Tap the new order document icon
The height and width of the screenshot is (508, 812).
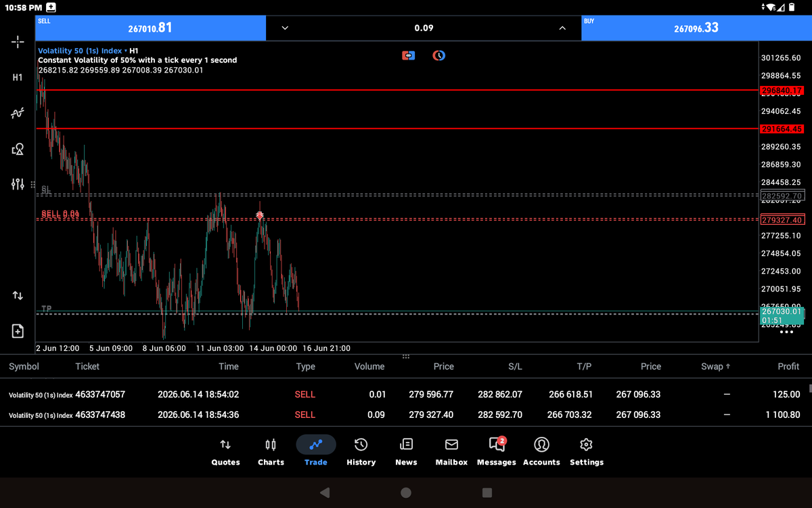pyautogui.click(x=18, y=331)
